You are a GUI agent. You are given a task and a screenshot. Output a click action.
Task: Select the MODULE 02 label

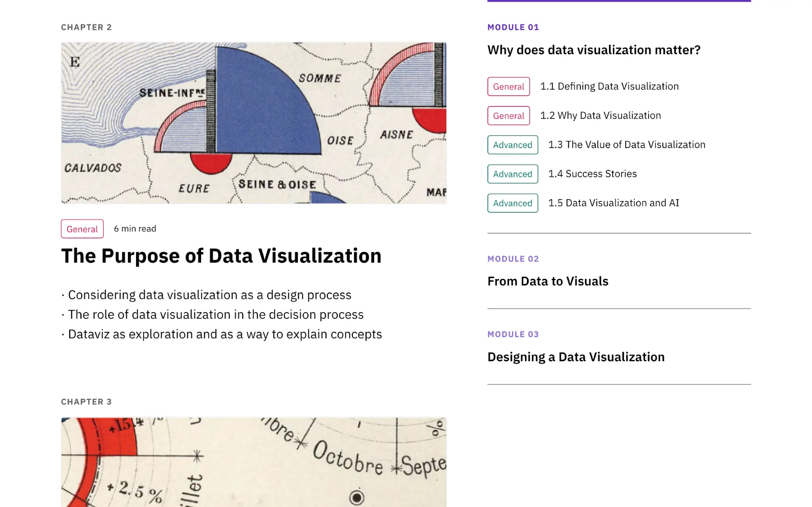[x=513, y=259]
